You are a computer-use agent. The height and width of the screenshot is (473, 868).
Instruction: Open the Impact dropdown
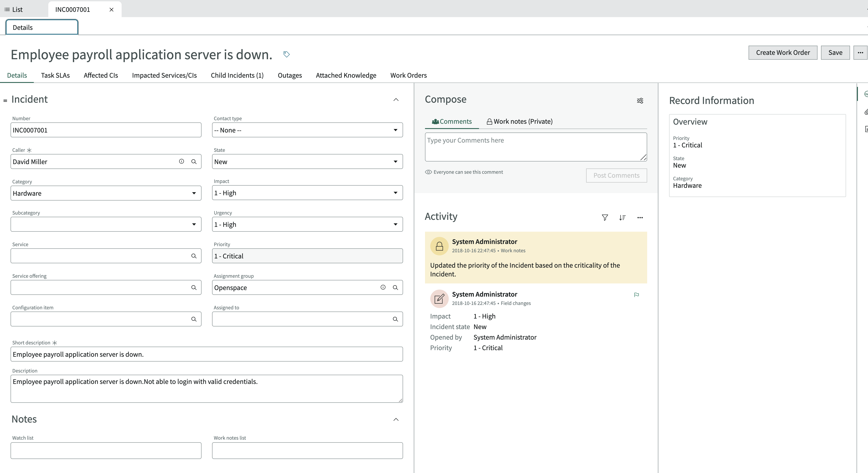point(307,193)
